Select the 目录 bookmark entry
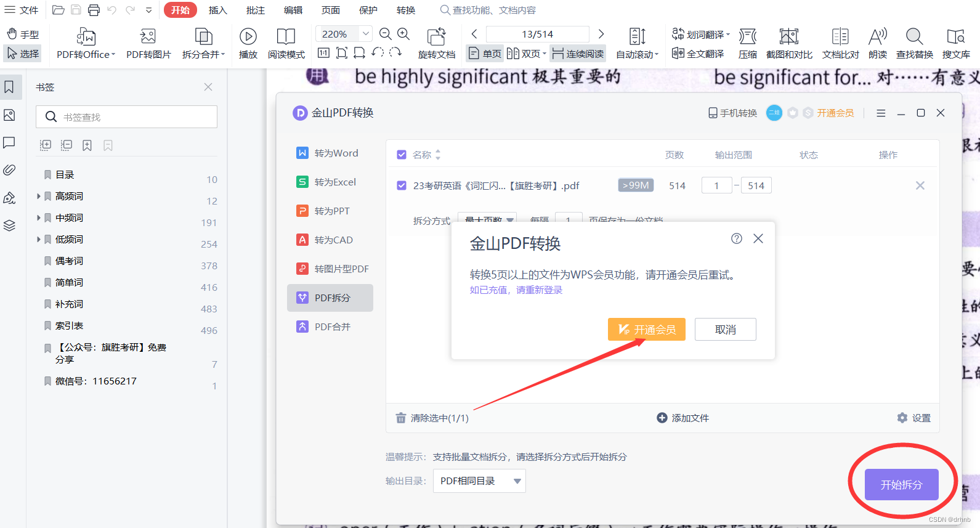This screenshot has height=528, width=980. pos(65,175)
